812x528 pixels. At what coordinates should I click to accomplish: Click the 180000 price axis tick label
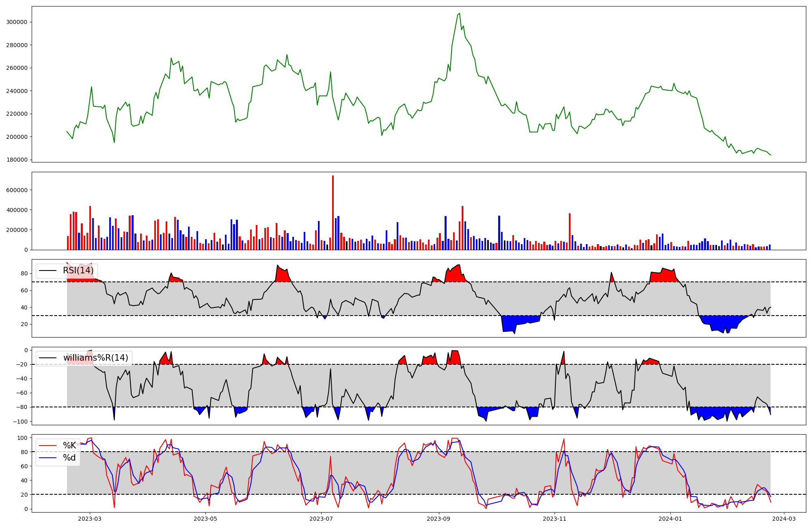(x=17, y=160)
